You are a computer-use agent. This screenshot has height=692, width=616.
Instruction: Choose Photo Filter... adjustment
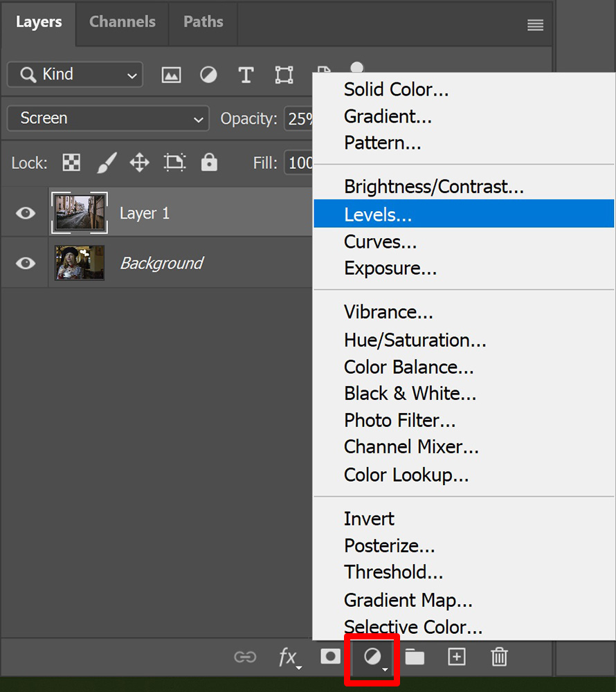464,421
